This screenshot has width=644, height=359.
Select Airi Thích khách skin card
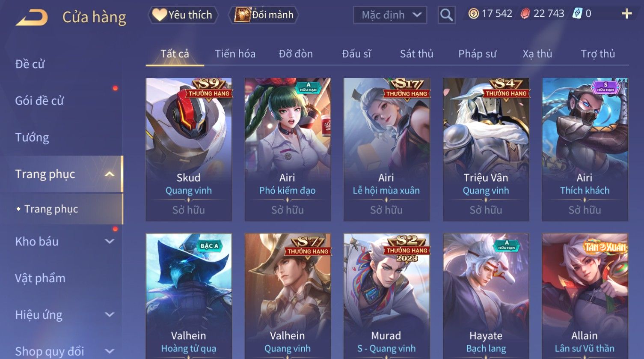[585, 150]
